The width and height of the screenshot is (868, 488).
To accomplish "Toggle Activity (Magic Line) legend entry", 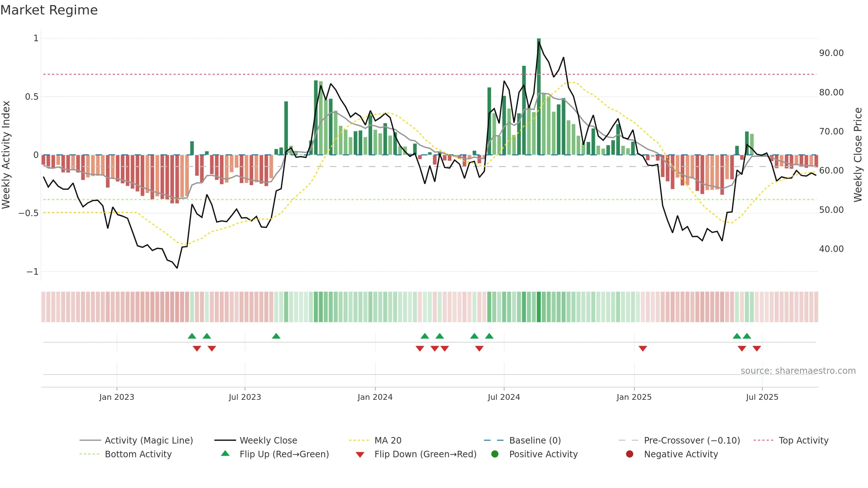I will pos(136,440).
